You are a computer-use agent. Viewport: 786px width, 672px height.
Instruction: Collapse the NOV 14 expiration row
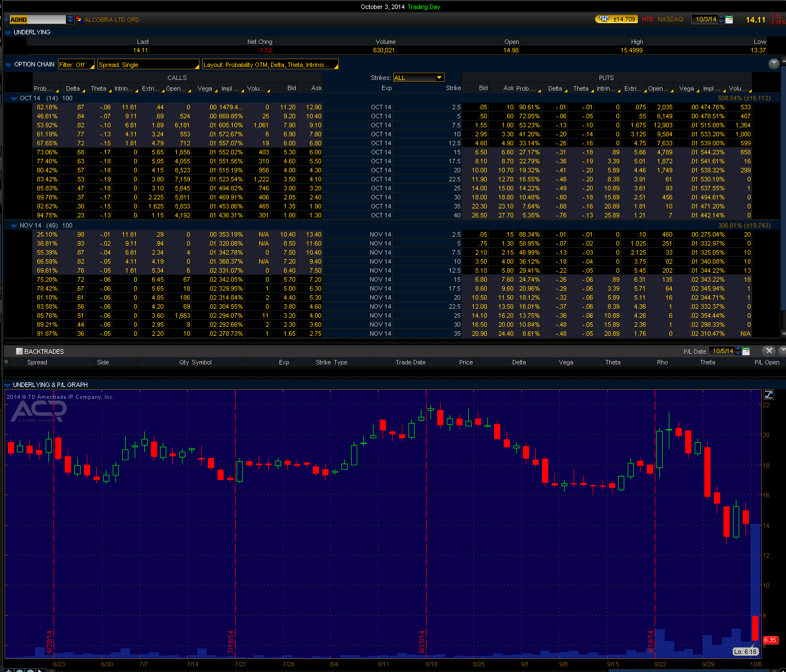14,225
